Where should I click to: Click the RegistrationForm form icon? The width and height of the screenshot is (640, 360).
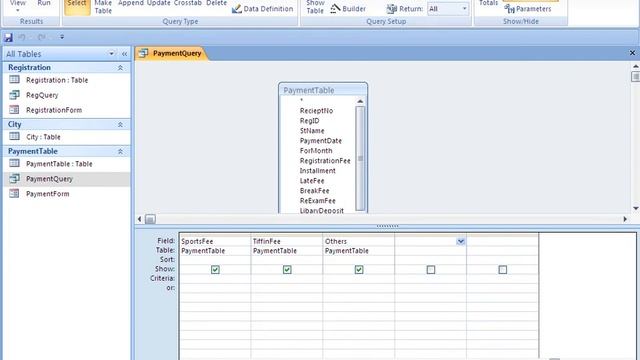click(14, 110)
